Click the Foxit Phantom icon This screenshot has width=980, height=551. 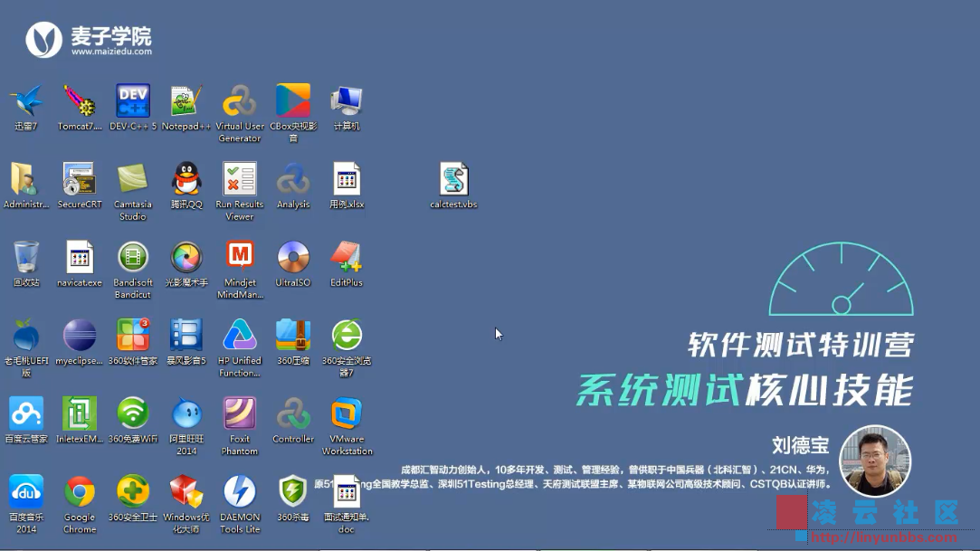point(240,413)
